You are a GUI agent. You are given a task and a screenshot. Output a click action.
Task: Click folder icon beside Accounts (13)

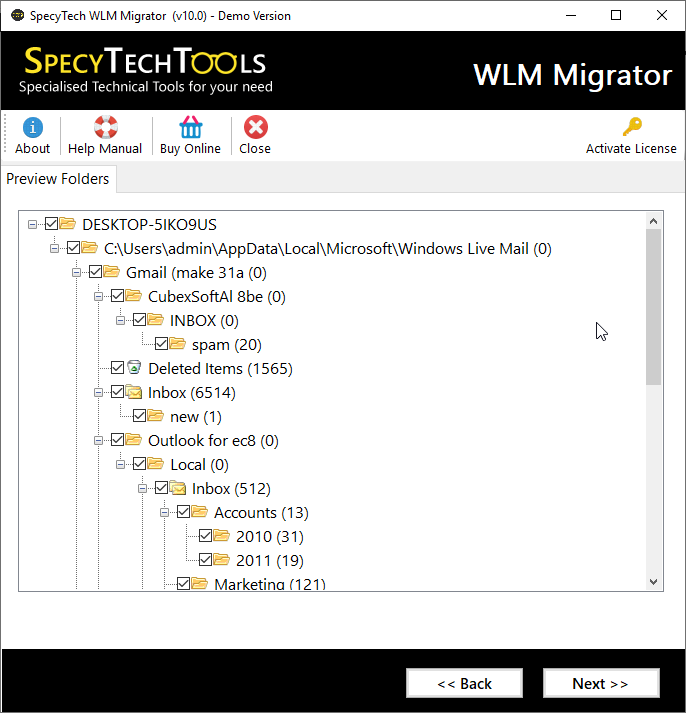coord(200,512)
